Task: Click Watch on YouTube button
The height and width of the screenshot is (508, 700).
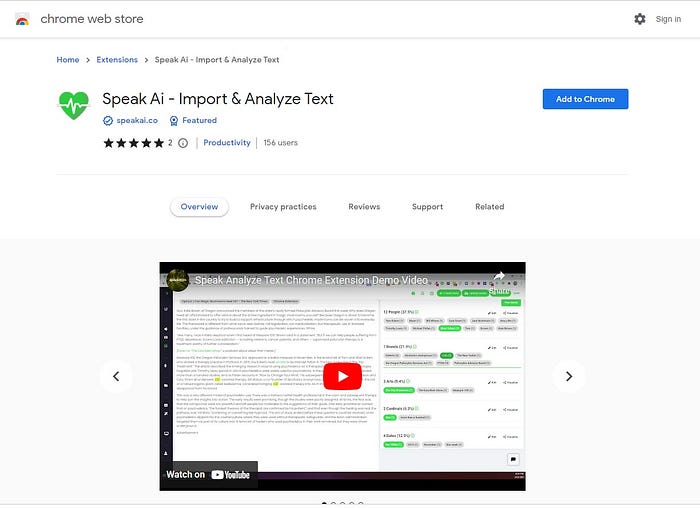Action: point(208,475)
